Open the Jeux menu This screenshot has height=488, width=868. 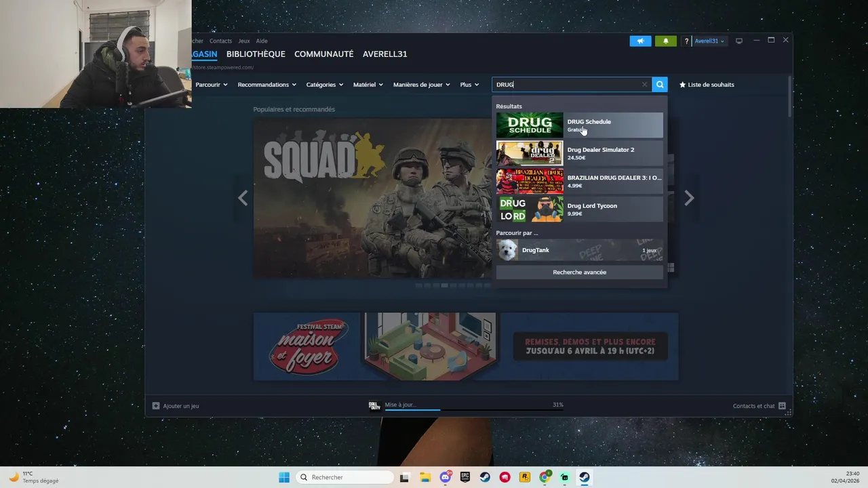point(243,41)
